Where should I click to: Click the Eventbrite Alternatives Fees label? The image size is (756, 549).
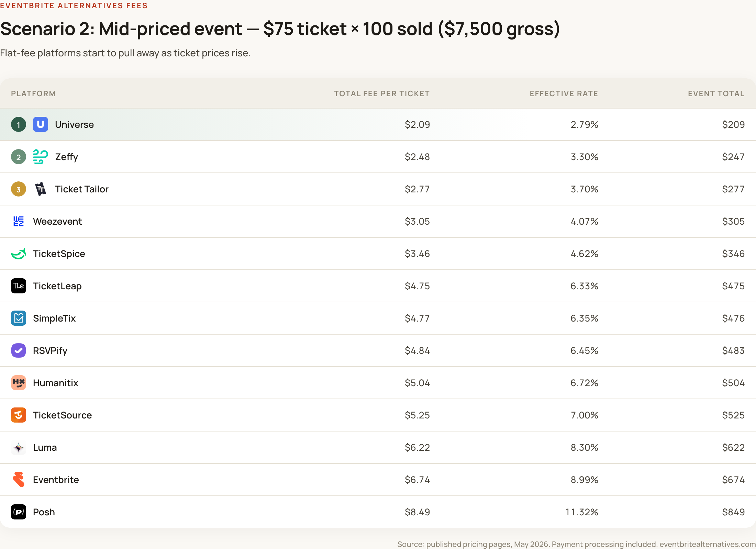74,5
